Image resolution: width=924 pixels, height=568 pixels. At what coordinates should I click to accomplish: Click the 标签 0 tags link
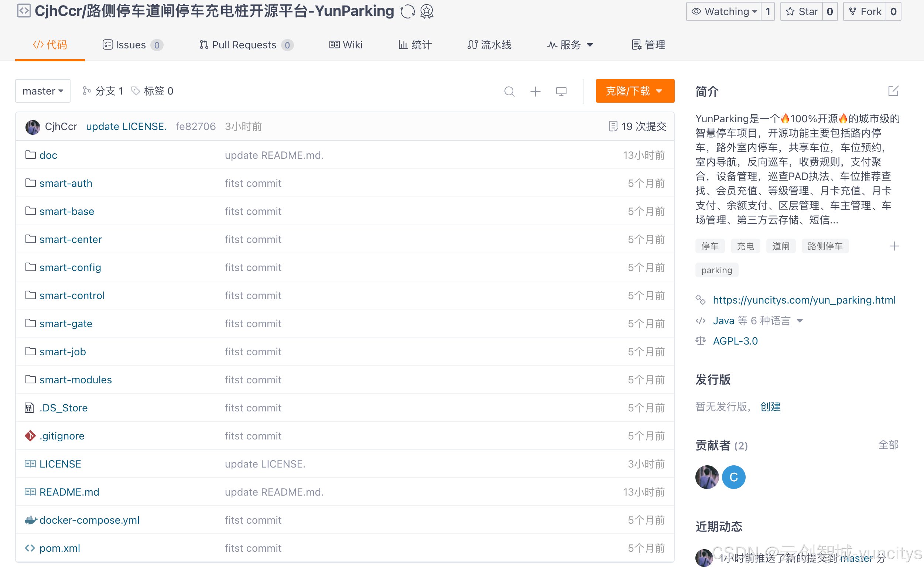(x=152, y=91)
